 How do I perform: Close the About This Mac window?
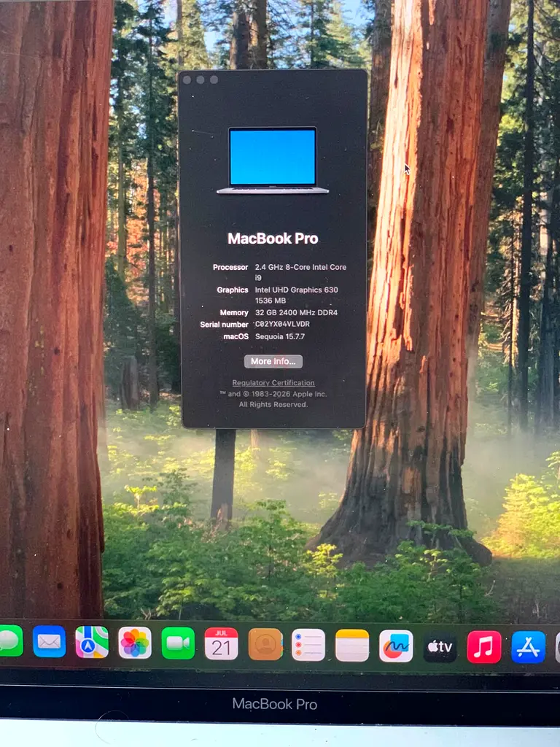187,80
